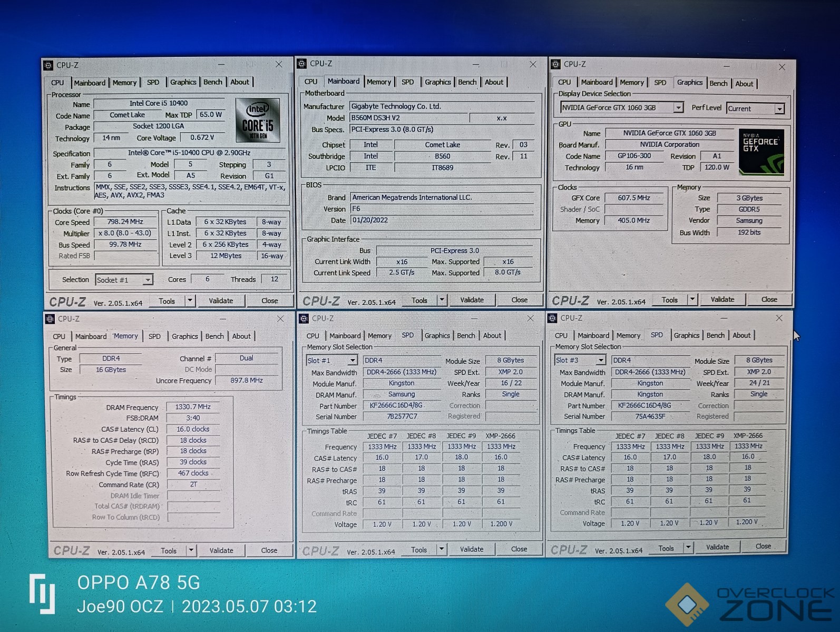Click the CPU-Z title icon in the Slot #3 SPD window
Image resolution: width=840 pixels, height=632 pixels.
552,318
